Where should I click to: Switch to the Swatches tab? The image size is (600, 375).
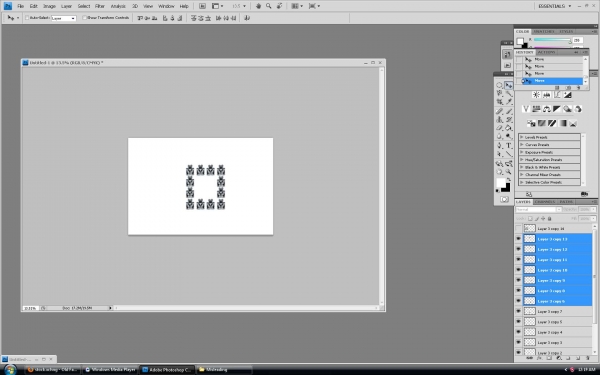(x=544, y=31)
